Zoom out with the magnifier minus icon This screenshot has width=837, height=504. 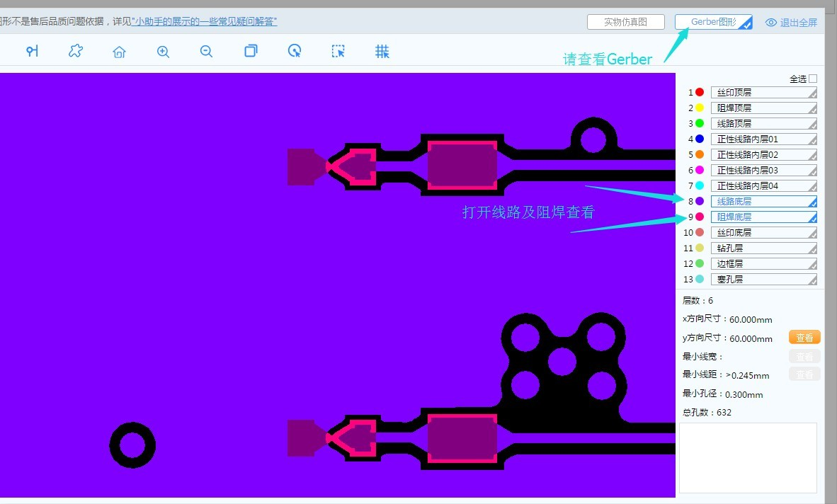point(206,52)
